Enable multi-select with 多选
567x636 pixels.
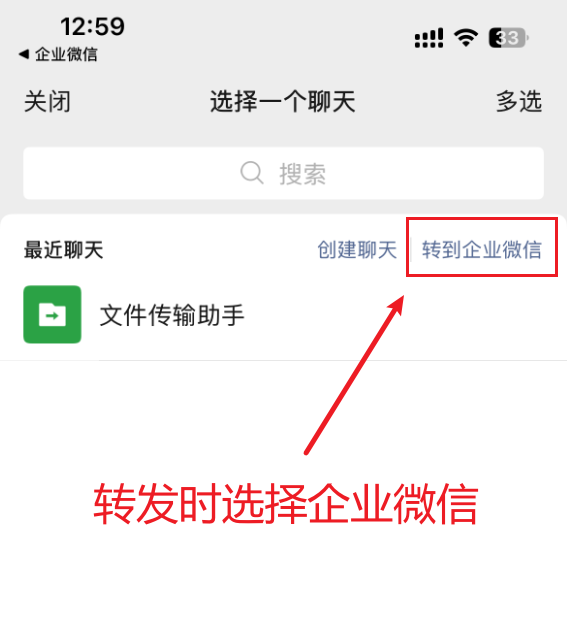519,101
